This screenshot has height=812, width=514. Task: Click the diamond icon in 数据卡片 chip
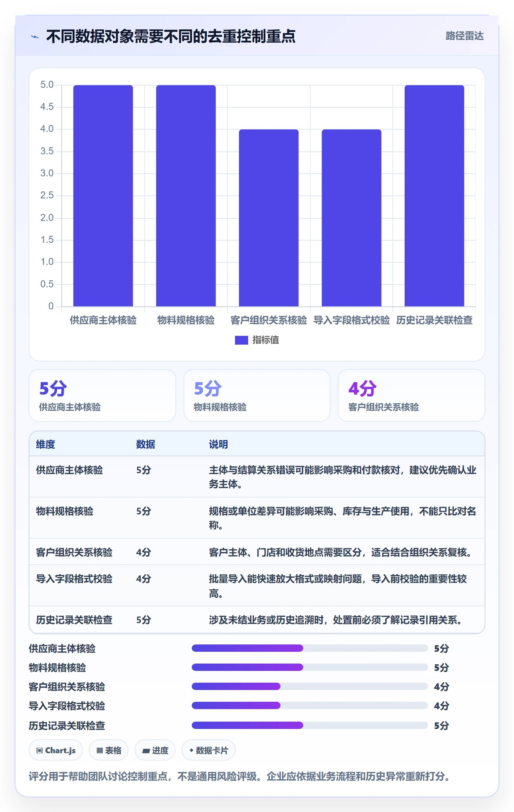pyautogui.click(x=191, y=750)
